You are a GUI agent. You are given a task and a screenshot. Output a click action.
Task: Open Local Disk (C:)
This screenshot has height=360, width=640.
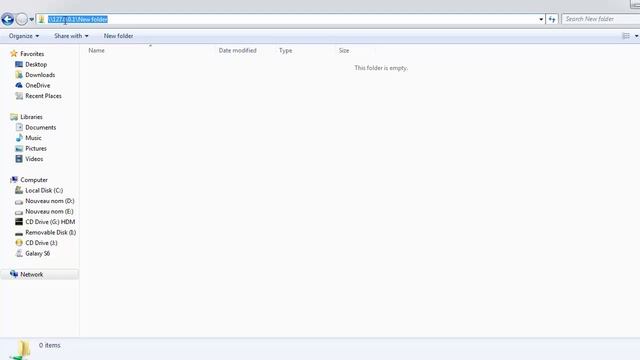pyautogui.click(x=44, y=191)
